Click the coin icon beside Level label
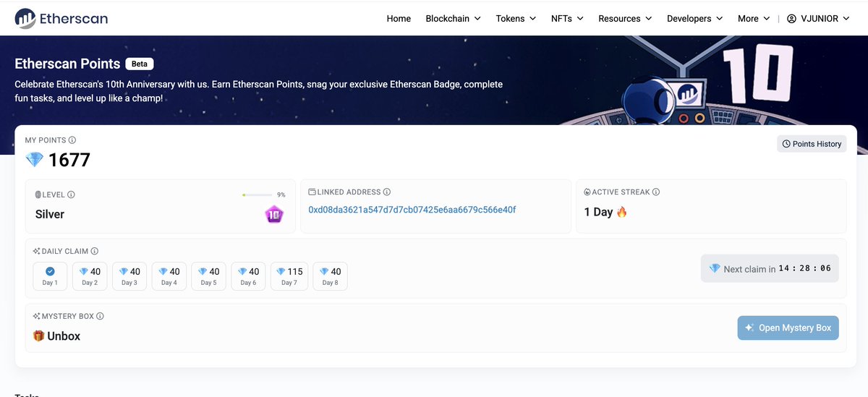868x397 pixels. (x=38, y=195)
